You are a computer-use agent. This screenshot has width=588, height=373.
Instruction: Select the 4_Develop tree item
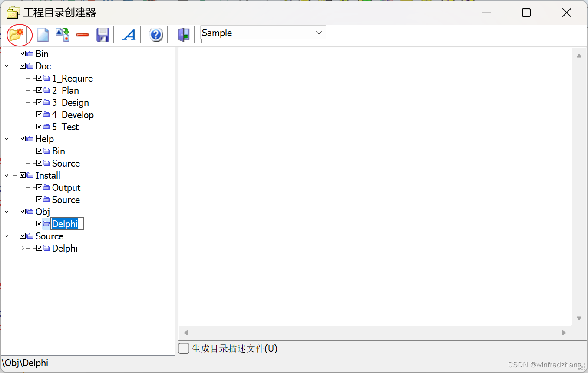(x=73, y=115)
